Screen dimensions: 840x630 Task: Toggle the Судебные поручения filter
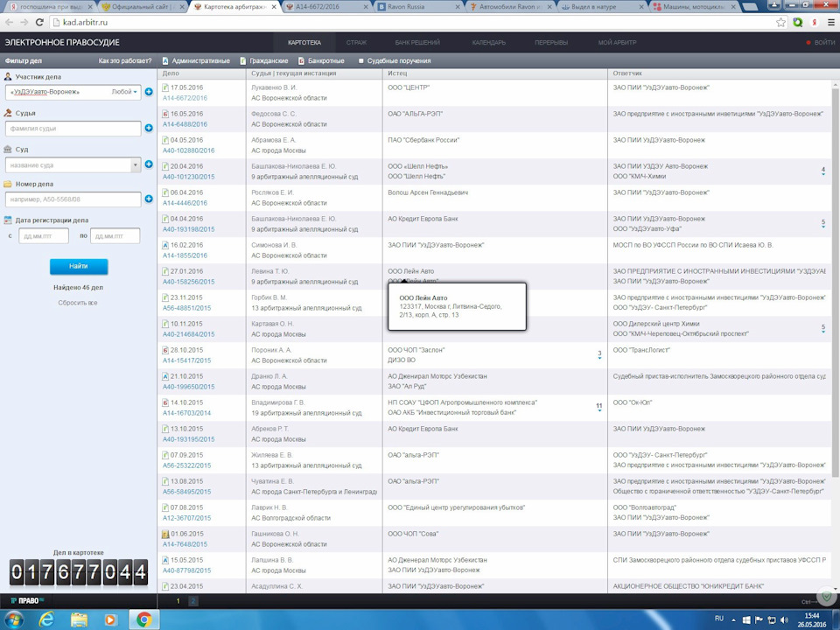[x=395, y=60]
